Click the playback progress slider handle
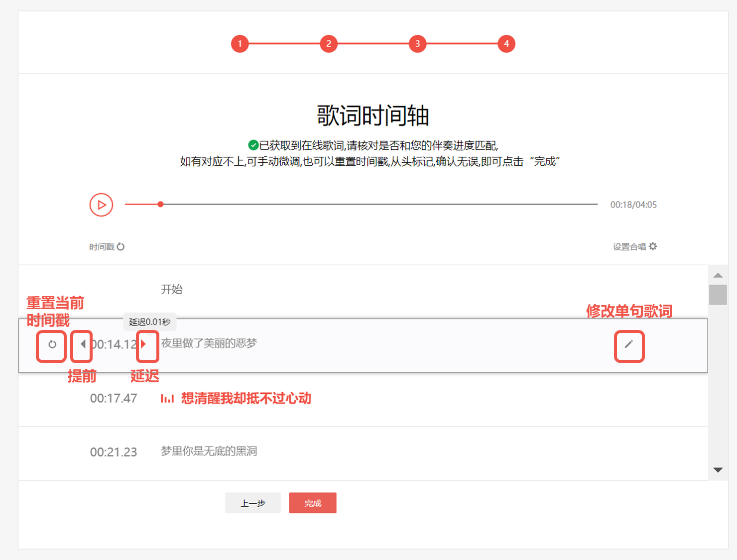This screenshot has width=737, height=560. coord(160,204)
